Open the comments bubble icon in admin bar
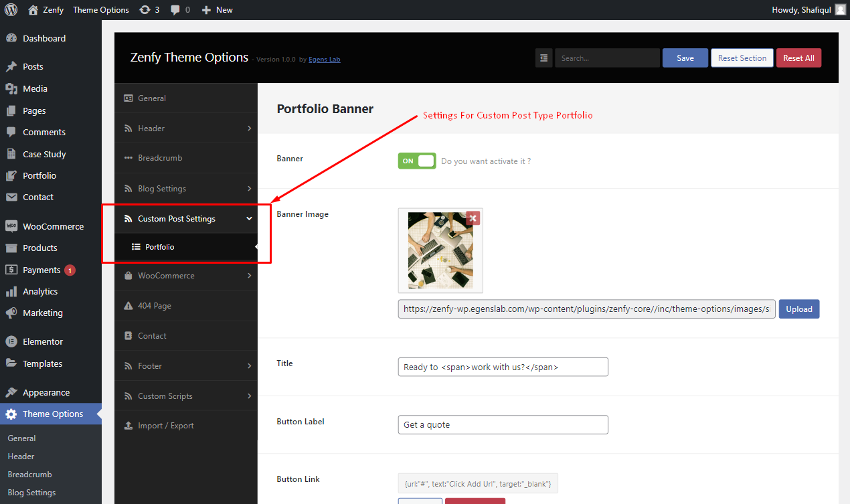This screenshot has height=504, width=850. [175, 10]
